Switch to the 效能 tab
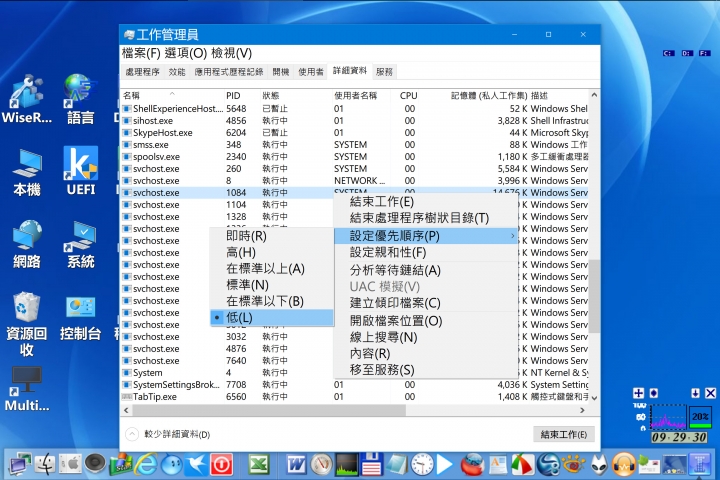720x480 pixels. click(x=177, y=72)
